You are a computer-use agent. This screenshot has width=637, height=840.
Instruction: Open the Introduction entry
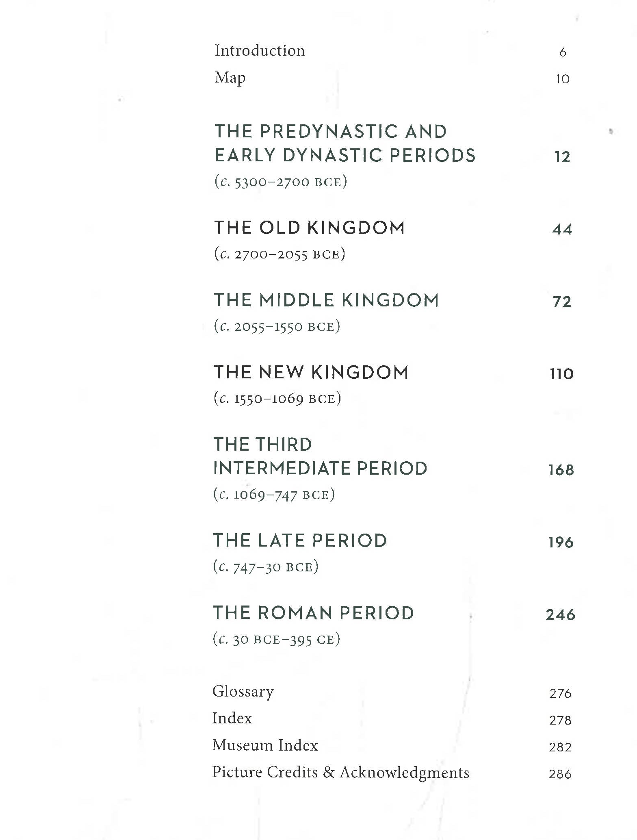pyautogui.click(x=260, y=51)
